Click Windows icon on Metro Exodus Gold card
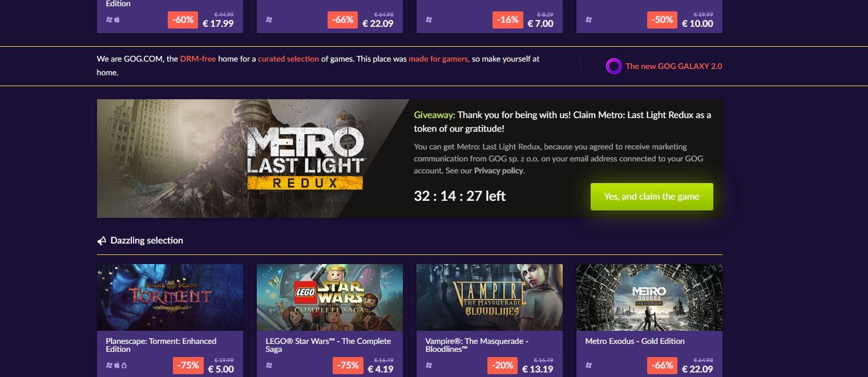The width and height of the screenshot is (868, 377). click(588, 365)
